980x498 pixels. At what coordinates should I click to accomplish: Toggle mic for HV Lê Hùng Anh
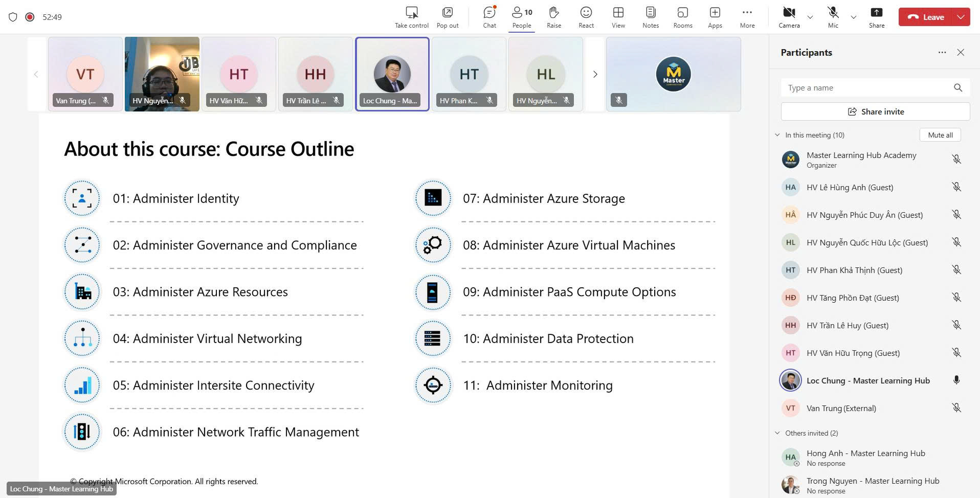point(956,187)
